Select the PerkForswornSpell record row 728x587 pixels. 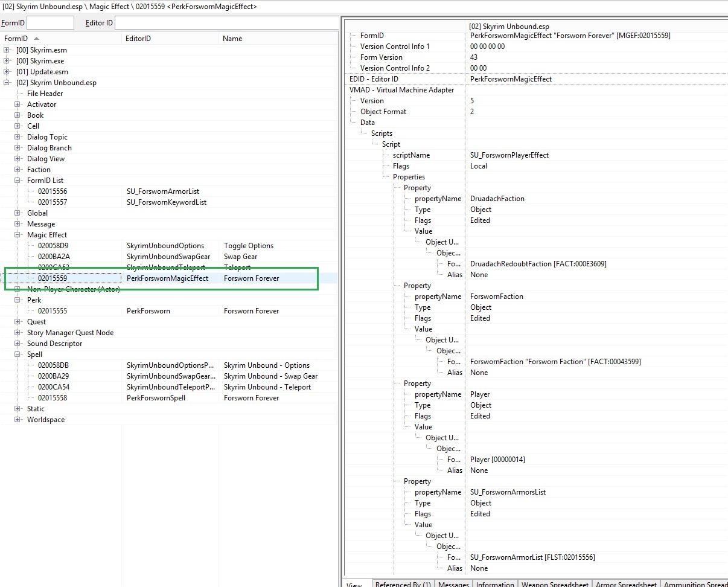point(169,398)
